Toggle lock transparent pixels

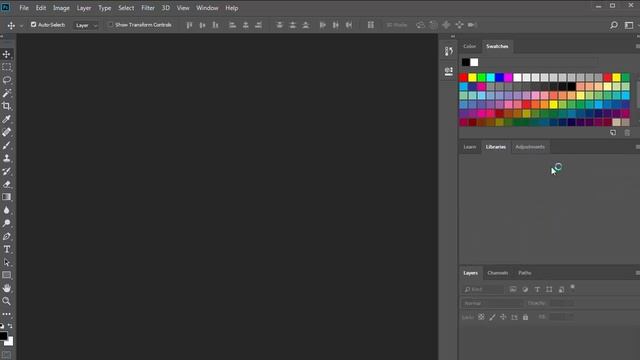481,317
